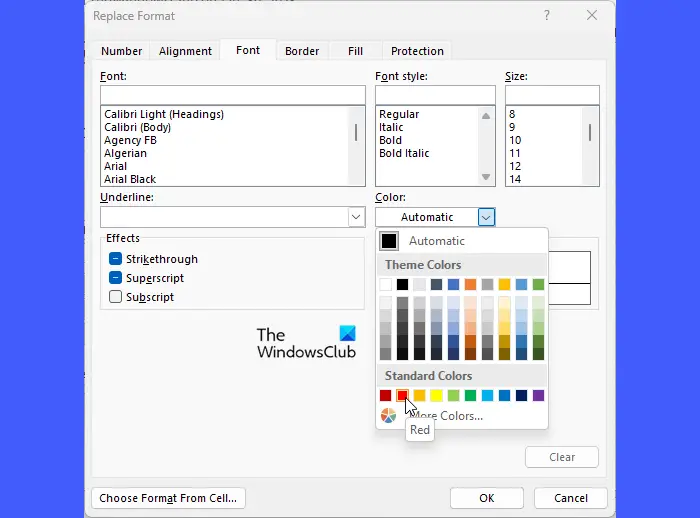Image resolution: width=700 pixels, height=518 pixels.
Task: Click the More Colors color wheel icon
Action: (388, 415)
